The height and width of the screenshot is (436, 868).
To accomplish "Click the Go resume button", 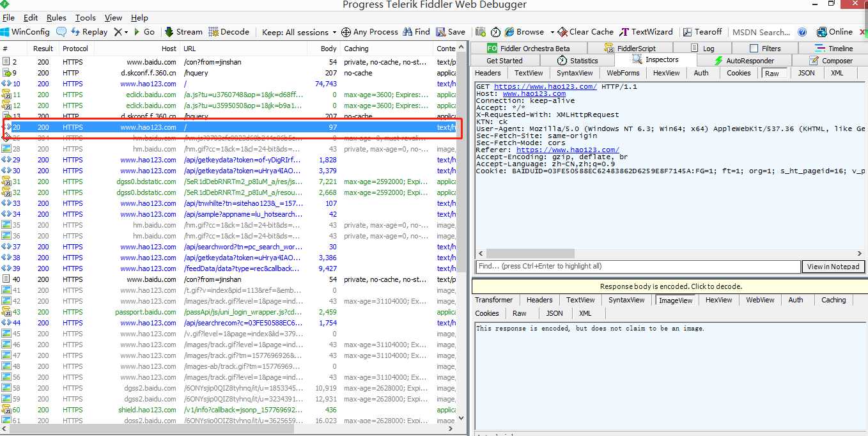I will 144,31.
